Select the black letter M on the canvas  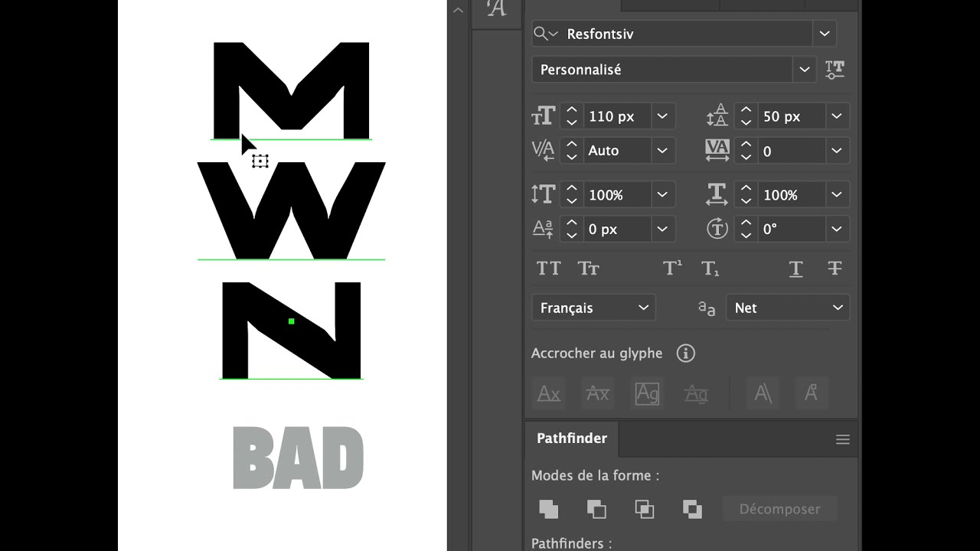click(x=292, y=90)
